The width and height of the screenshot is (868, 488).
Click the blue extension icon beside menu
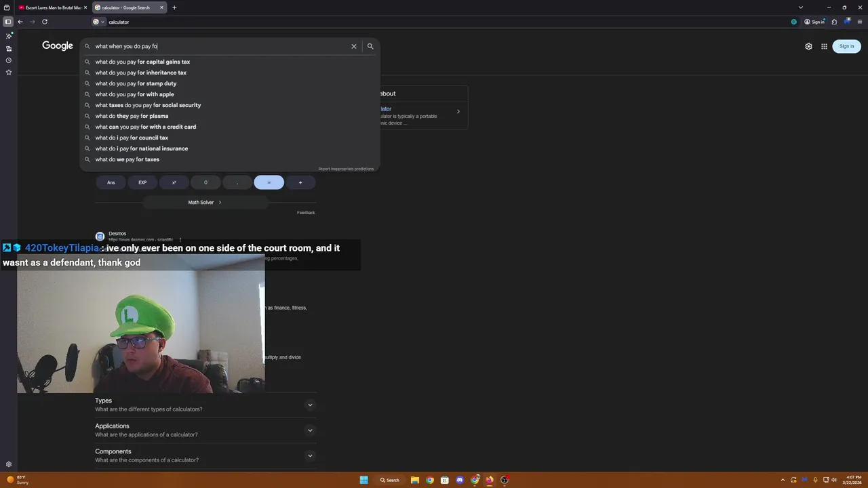pyautogui.click(x=847, y=22)
